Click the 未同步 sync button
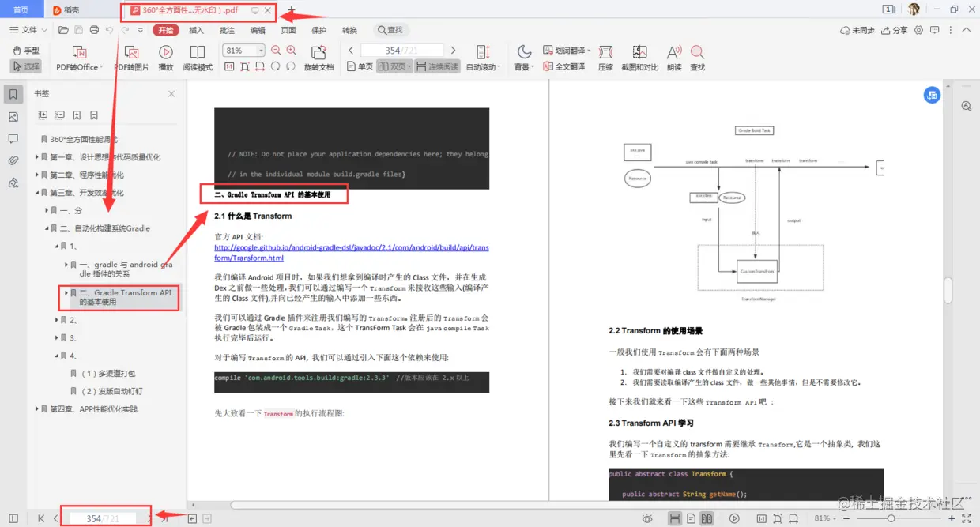The height and width of the screenshot is (527, 980). click(857, 30)
